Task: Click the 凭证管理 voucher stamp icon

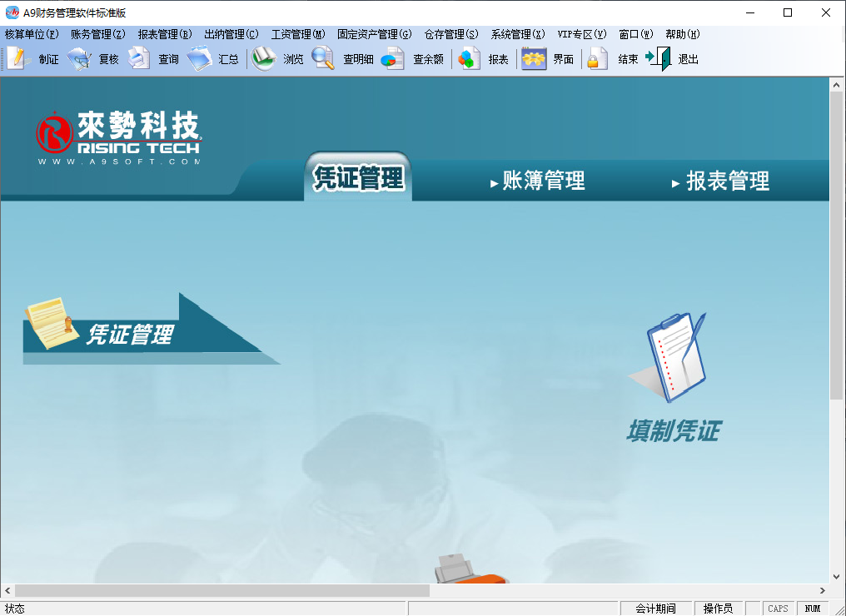Action: [51, 323]
